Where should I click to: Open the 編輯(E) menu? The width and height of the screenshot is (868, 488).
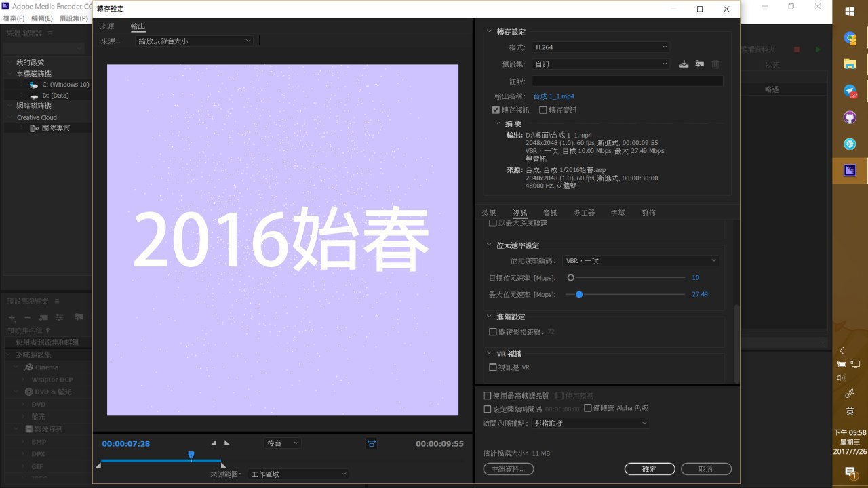point(42,18)
